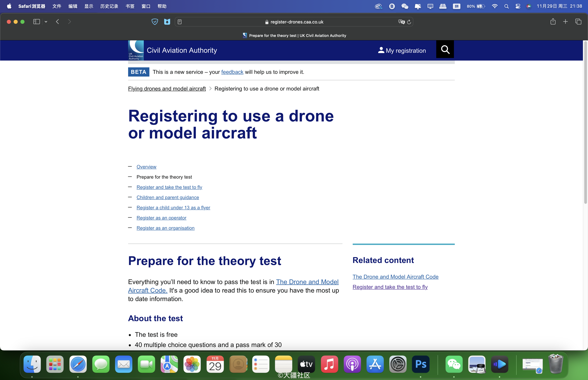Open System Settings from the Dock
The width and height of the screenshot is (588, 380).
[398, 364]
